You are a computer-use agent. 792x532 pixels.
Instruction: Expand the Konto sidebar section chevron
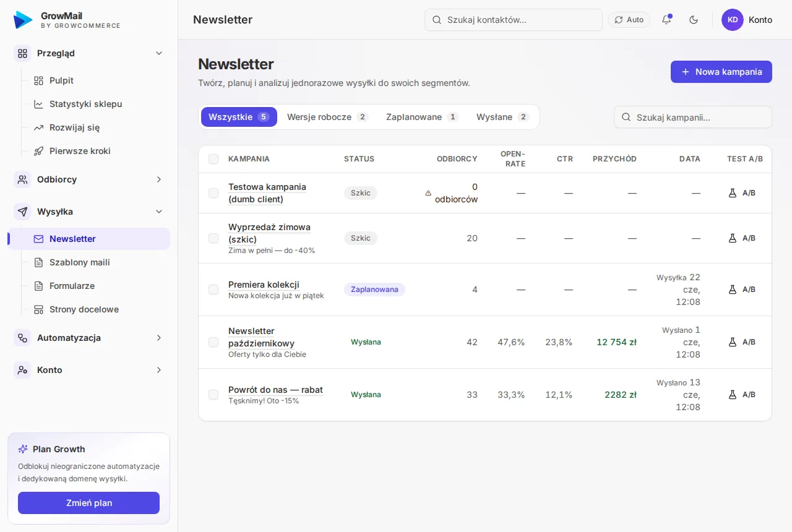click(159, 370)
